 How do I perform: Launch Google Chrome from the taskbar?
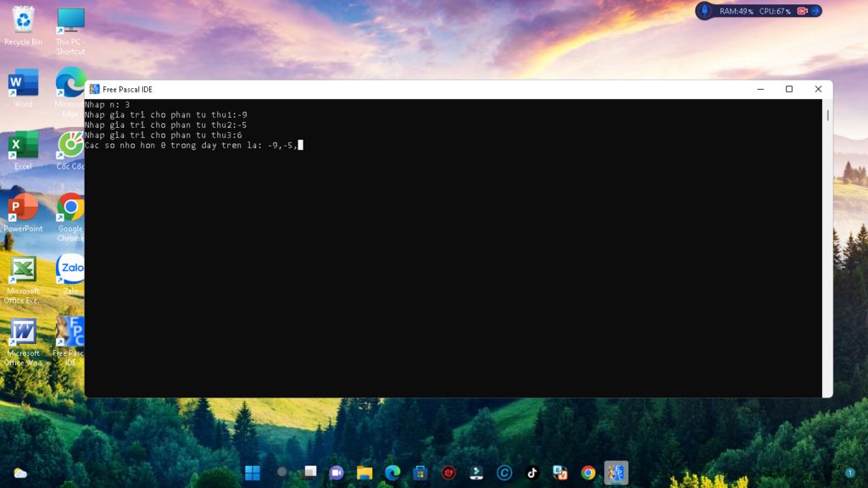pos(588,473)
